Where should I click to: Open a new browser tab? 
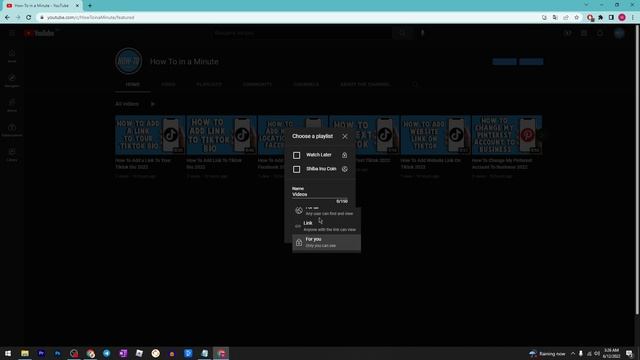coord(90,6)
